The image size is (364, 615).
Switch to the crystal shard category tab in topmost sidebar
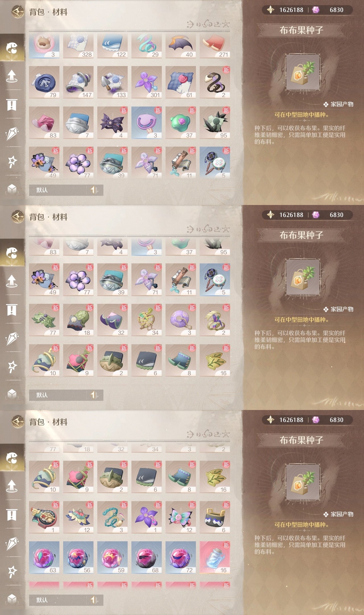[x=12, y=133]
